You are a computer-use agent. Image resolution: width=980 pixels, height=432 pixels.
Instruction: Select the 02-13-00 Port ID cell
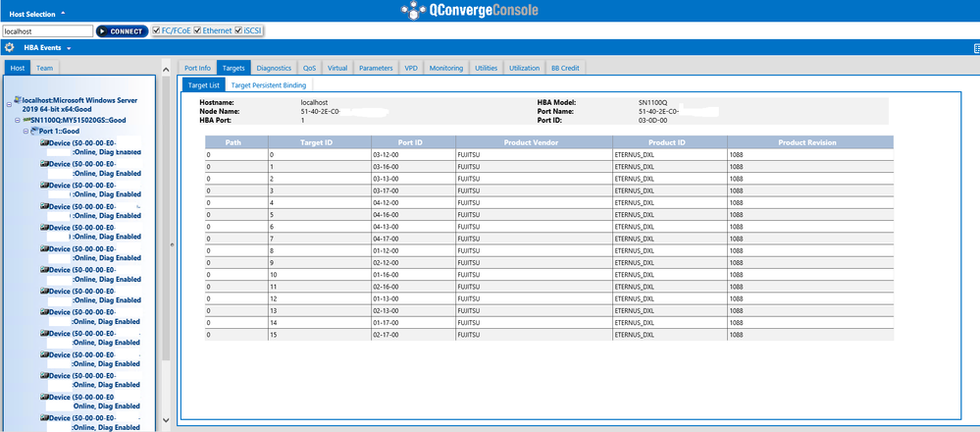click(x=413, y=310)
